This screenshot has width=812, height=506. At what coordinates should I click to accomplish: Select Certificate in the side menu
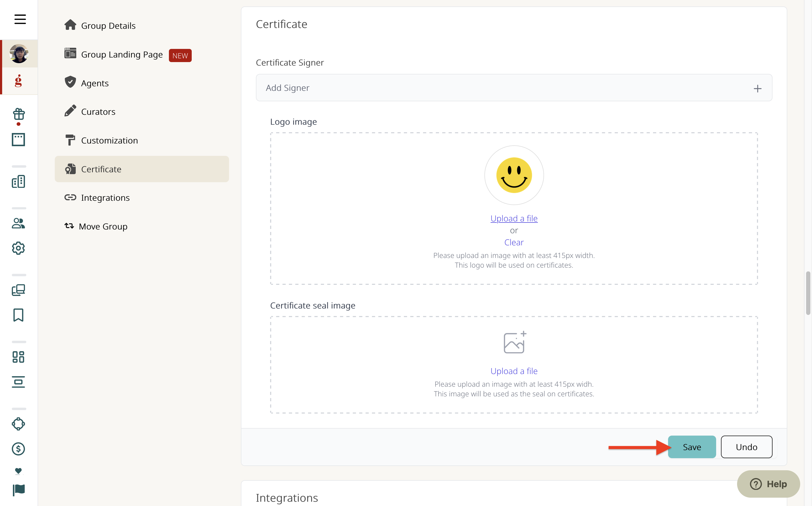(x=142, y=169)
